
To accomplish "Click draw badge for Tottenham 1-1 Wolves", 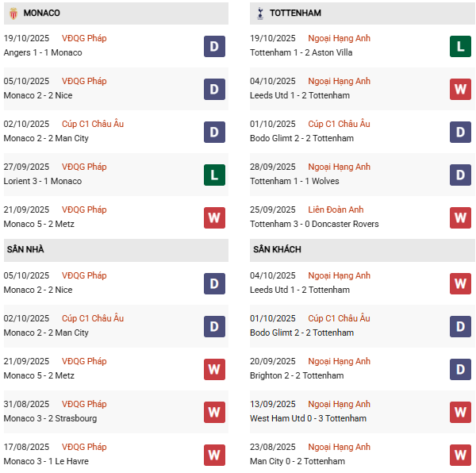I will click(x=460, y=175).
